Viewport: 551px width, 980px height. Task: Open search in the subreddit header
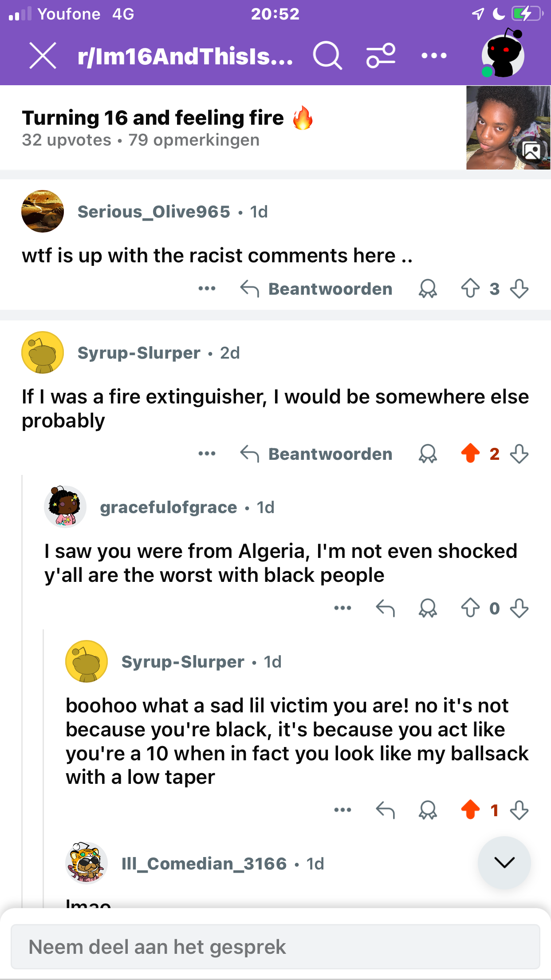pyautogui.click(x=327, y=56)
